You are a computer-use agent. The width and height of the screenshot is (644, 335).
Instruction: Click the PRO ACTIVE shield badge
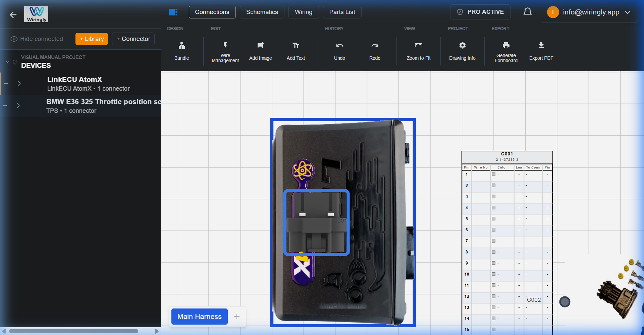(480, 12)
